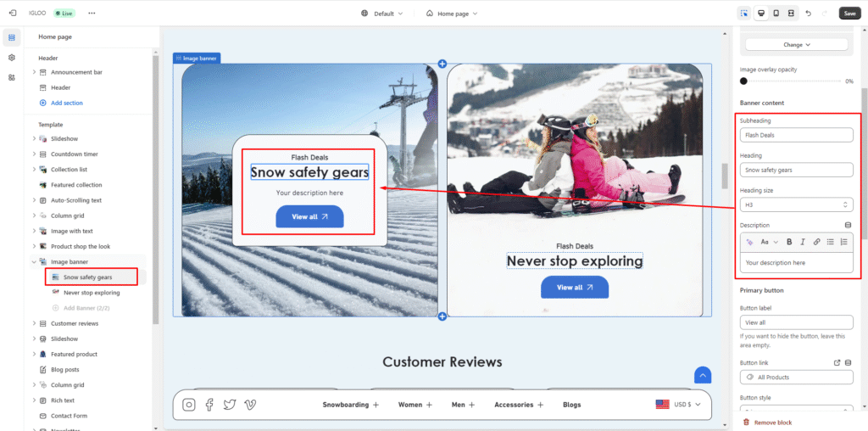This screenshot has height=431, width=868.
Task: Adjust the Image overlay opacity slider
Action: tap(744, 81)
